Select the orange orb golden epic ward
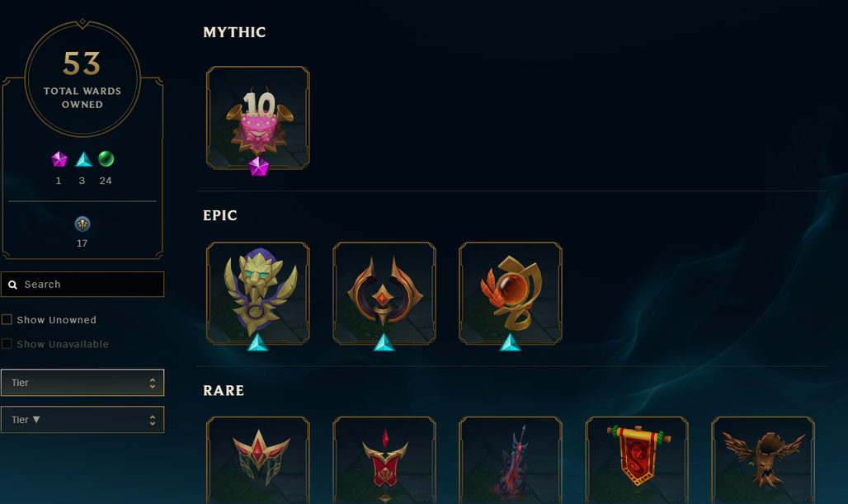848x504 pixels. point(511,293)
